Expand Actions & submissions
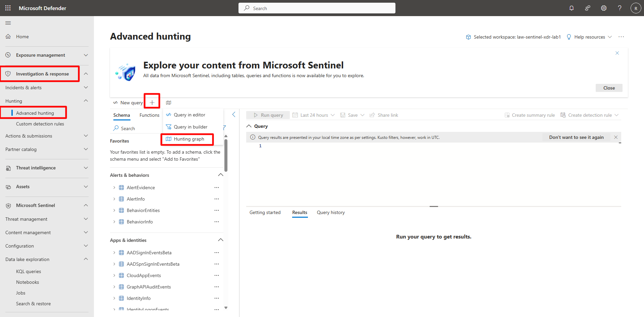Viewport: 644px width, 317px height. pos(86,136)
